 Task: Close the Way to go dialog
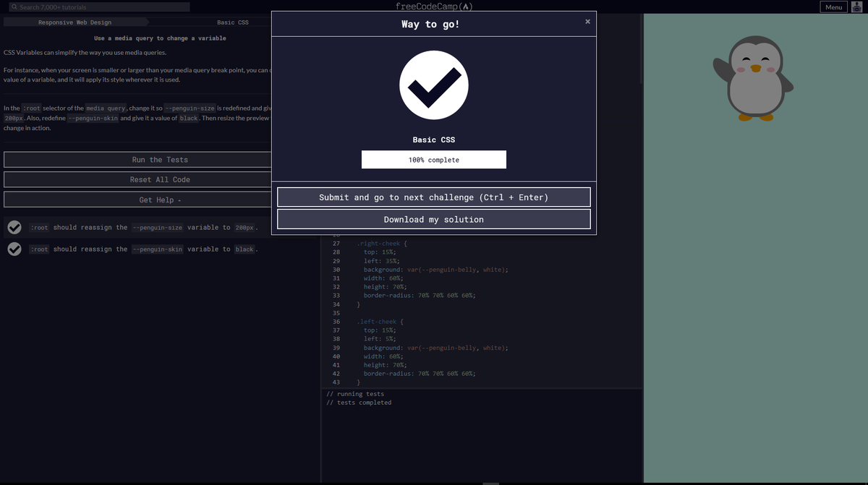click(587, 22)
